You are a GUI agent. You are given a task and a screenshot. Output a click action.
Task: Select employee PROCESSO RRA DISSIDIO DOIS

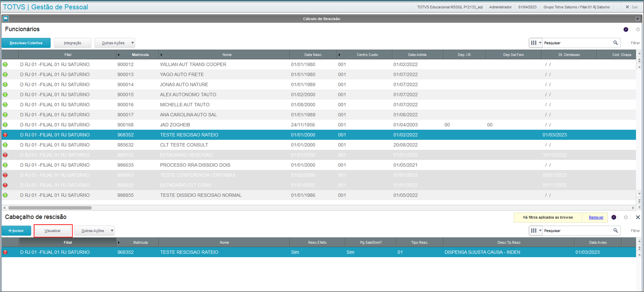pyautogui.click(x=319, y=165)
